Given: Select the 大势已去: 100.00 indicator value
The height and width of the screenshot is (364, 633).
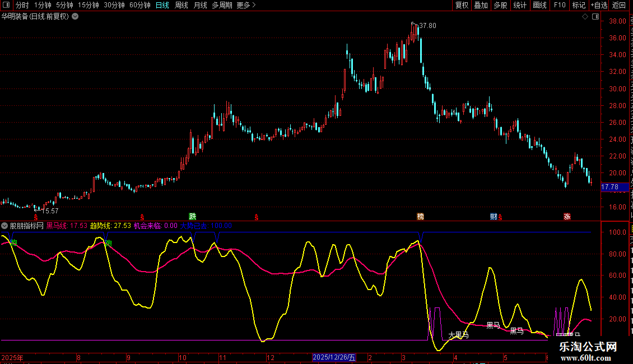Looking at the screenshot, I should click(x=206, y=226).
